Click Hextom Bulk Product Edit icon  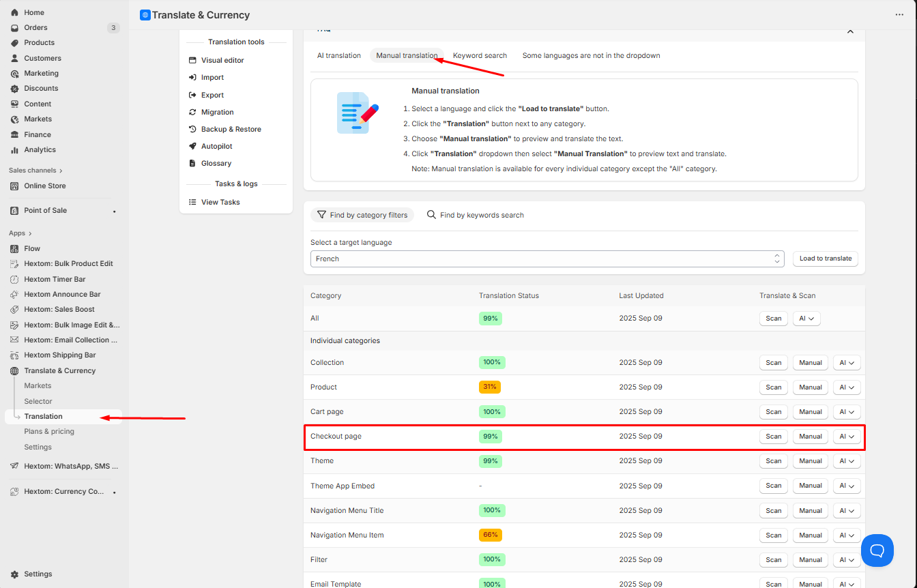pyautogui.click(x=15, y=264)
